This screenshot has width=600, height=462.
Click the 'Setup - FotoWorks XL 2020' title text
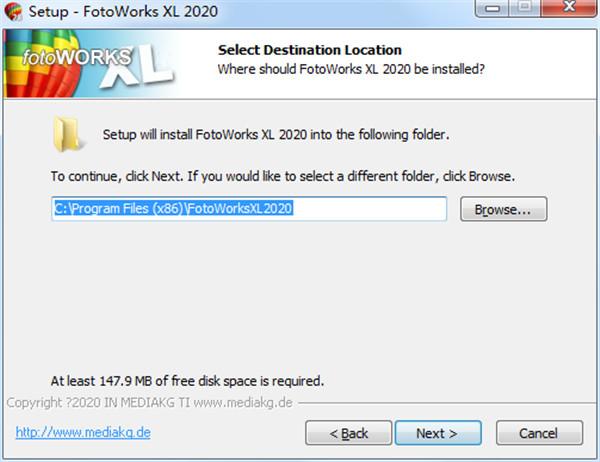coord(123,11)
